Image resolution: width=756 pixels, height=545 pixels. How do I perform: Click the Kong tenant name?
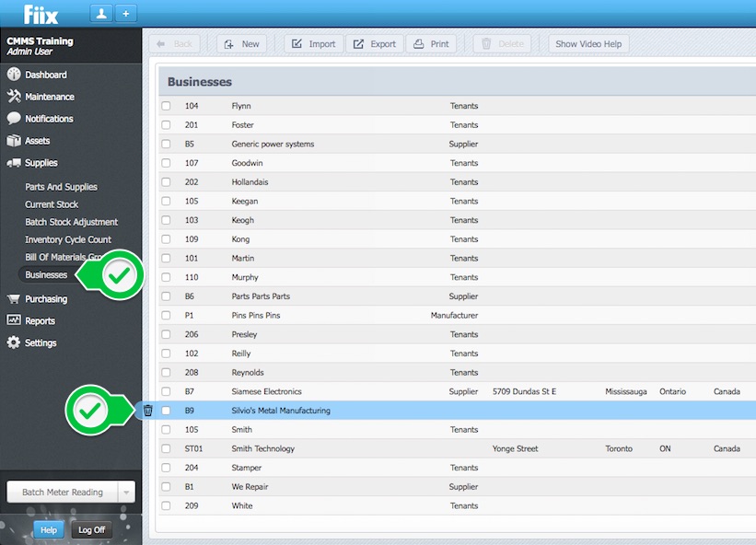[x=240, y=239]
